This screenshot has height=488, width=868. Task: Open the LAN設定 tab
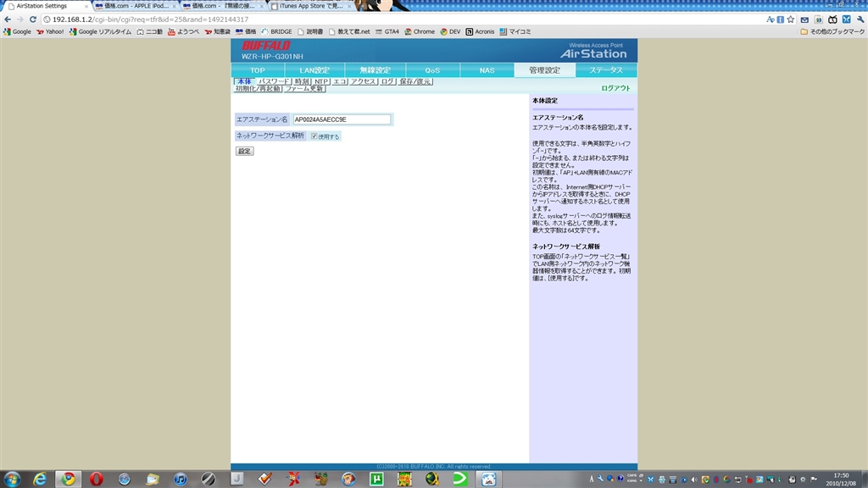tap(314, 70)
